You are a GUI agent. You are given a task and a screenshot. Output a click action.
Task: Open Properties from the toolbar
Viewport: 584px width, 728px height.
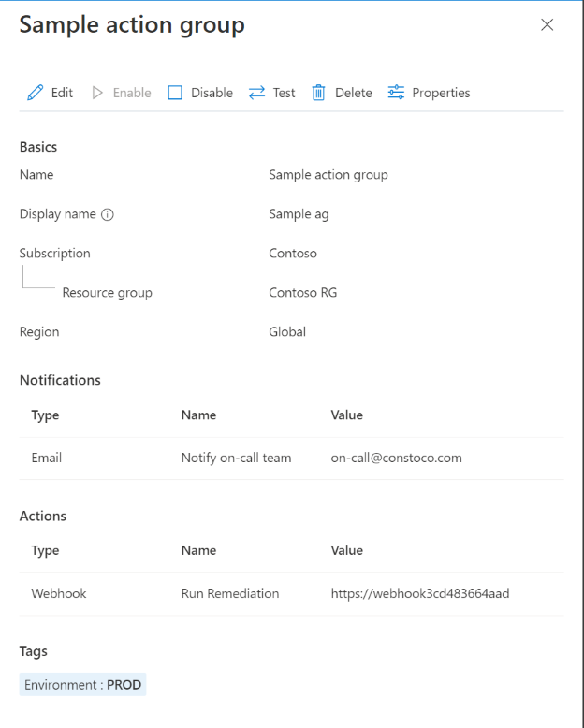pyautogui.click(x=441, y=93)
